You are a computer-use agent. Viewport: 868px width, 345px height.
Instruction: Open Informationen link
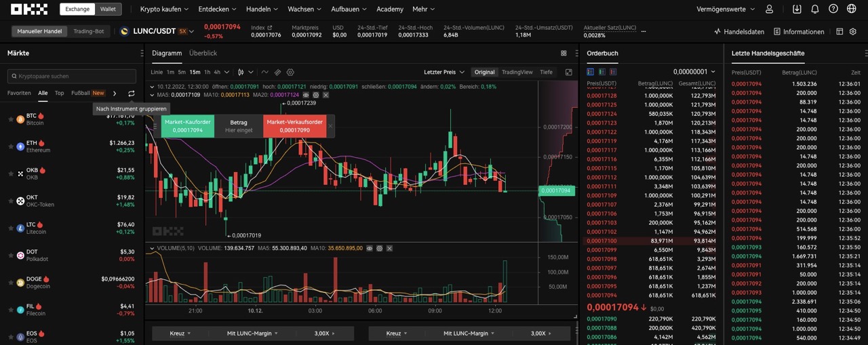click(799, 32)
